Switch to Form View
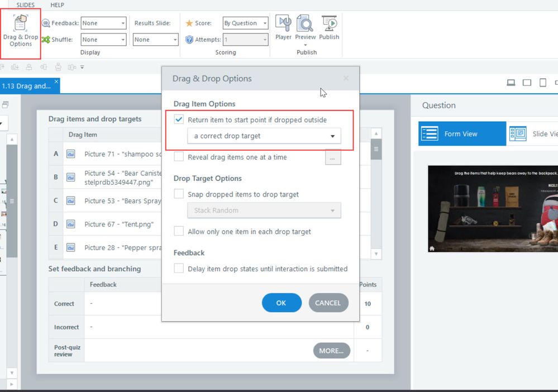Image resolution: width=558 pixels, height=392 pixels. (x=462, y=134)
